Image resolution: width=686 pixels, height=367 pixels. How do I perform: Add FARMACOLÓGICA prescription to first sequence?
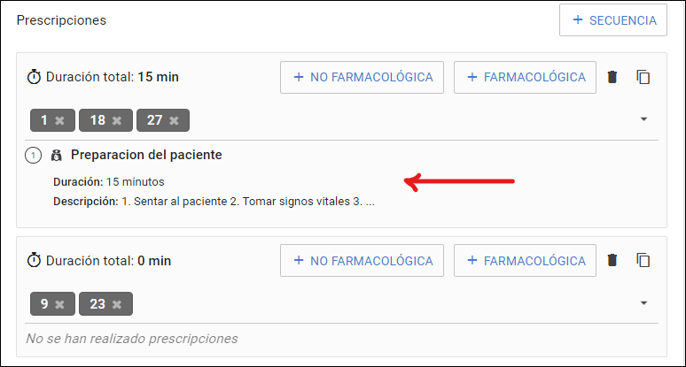[525, 77]
